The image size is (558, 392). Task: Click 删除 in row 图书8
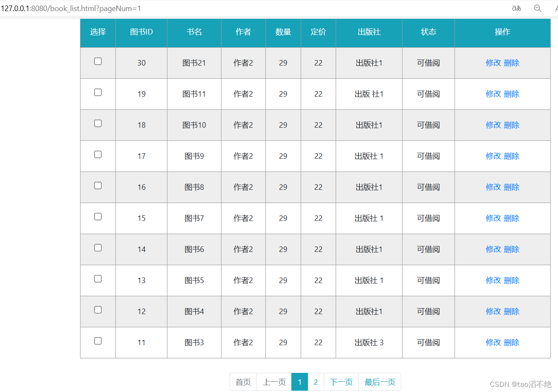(512, 187)
